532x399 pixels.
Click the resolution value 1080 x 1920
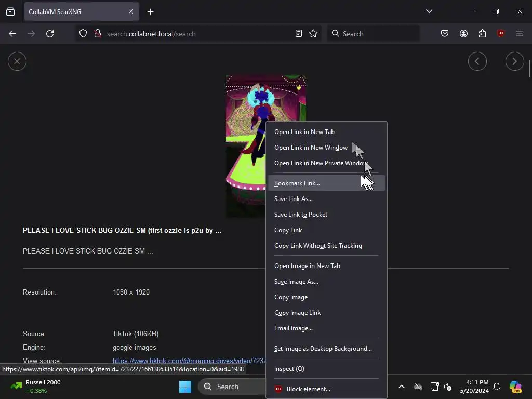pyautogui.click(x=131, y=292)
